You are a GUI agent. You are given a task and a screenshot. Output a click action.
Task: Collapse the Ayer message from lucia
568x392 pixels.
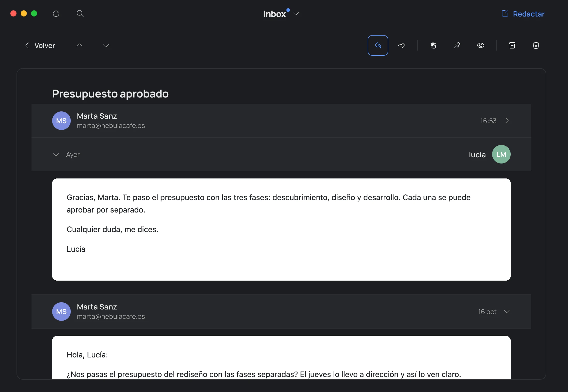coord(56,154)
